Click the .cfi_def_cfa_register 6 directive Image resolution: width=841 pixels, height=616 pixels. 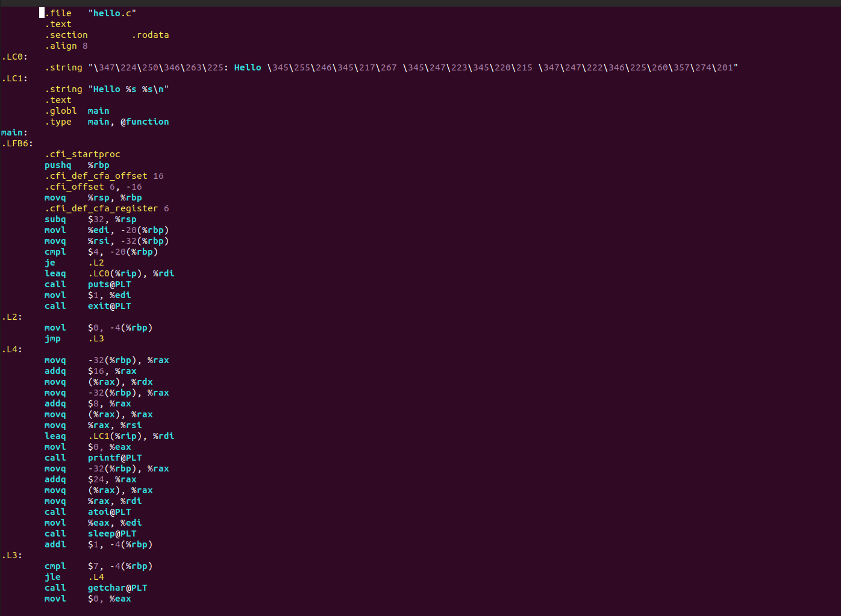point(107,208)
